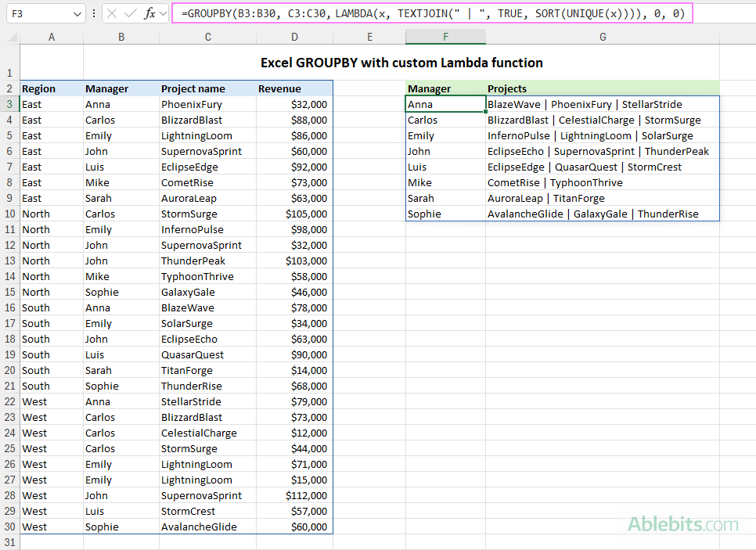
Task: Expand the formula bar dropdown next to fx
Action: (163, 13)
